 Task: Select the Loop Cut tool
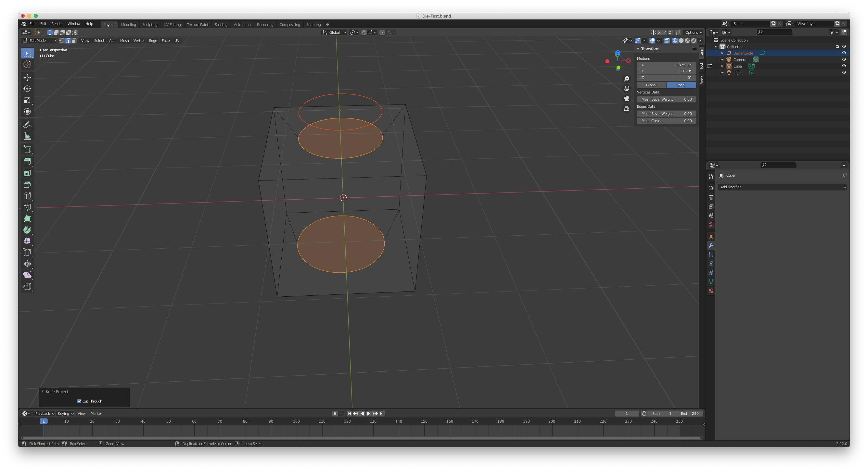click(27, 196)
